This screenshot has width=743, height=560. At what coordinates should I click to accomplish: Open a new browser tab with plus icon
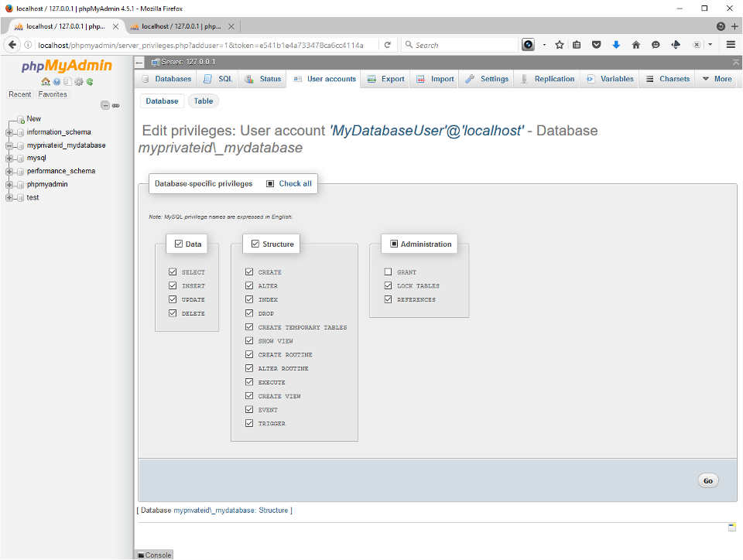tap(734, 26)
